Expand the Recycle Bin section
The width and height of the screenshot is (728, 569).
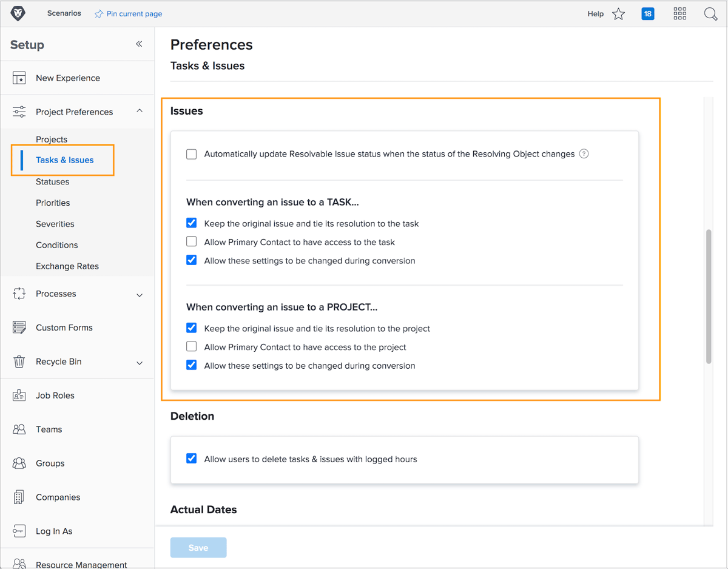pyautogui.click(x=140, y=362)
